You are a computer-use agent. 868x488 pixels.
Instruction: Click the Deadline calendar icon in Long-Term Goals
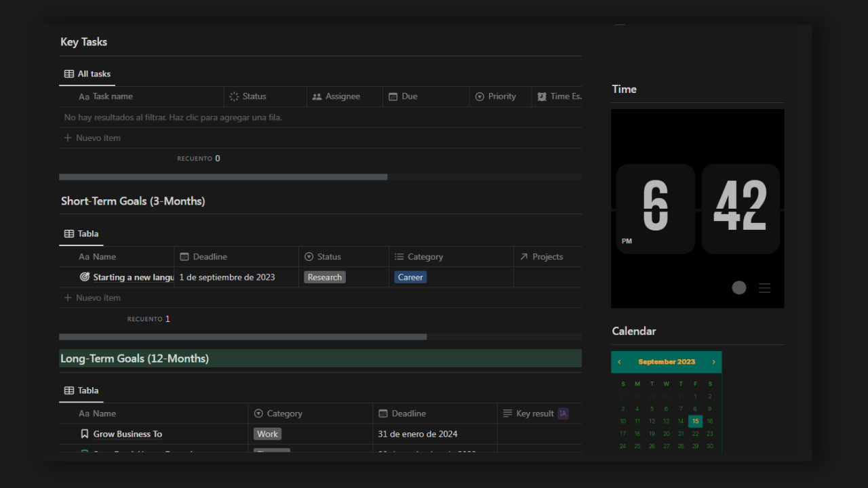[383, 413]
